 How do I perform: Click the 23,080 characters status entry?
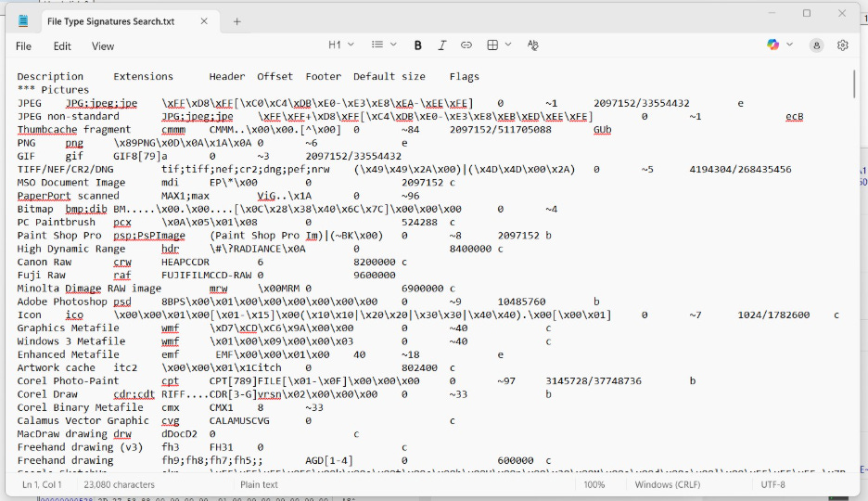point(119,484)
